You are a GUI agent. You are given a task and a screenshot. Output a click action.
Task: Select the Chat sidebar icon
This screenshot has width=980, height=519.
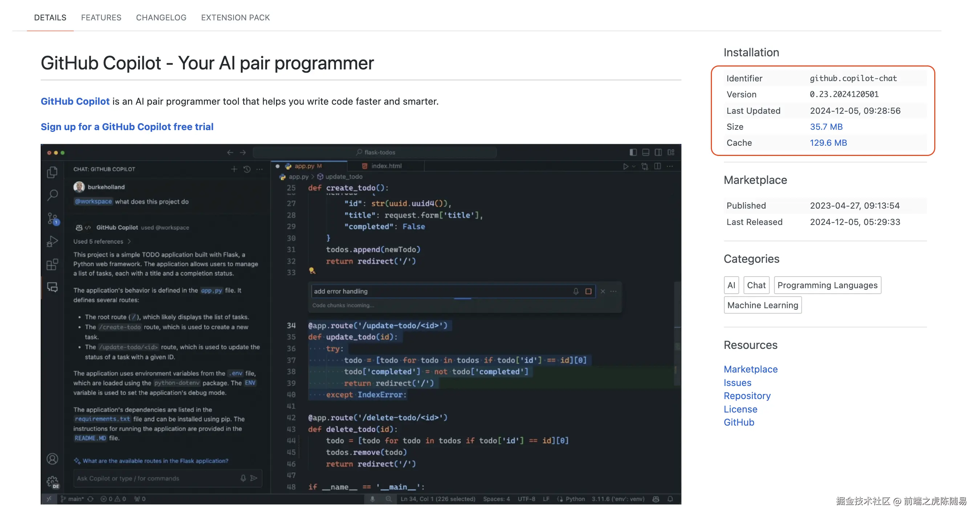[x=53, y=287]
